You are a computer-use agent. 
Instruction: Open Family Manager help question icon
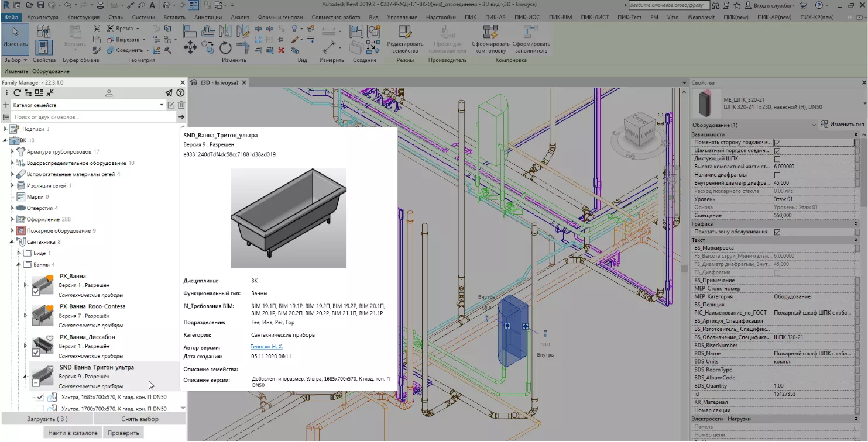pyautogui.click(x=180, y=93)
